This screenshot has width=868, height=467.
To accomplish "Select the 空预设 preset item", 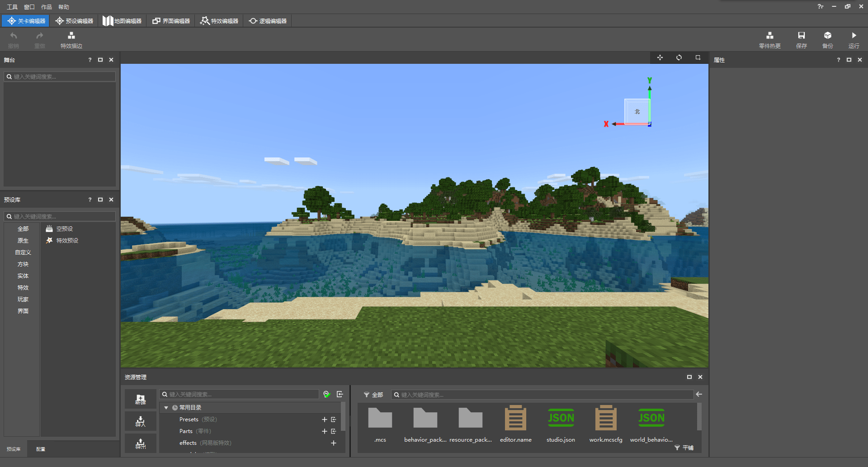I will tap(60, 229).
